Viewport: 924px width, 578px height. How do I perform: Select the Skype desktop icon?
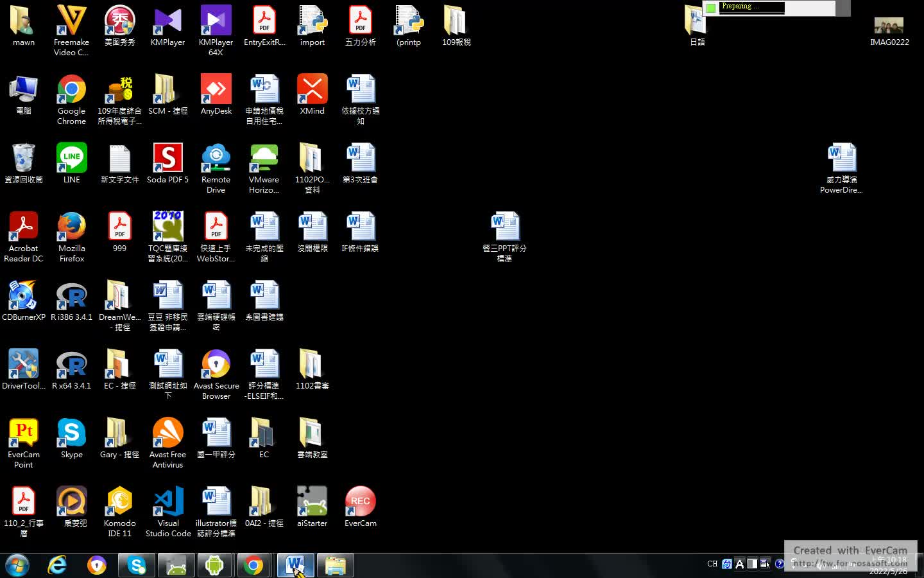(x=71, y=437)
